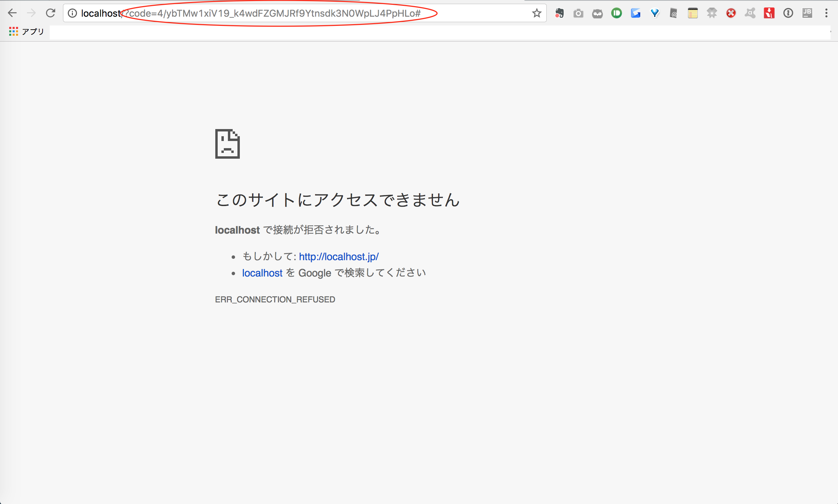Reload the current page
The image size is (838, 504).
coord(51,13)
